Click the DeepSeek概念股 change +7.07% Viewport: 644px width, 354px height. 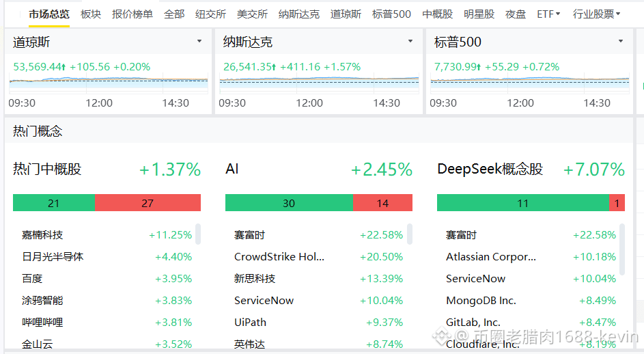(x=594, y=169)
